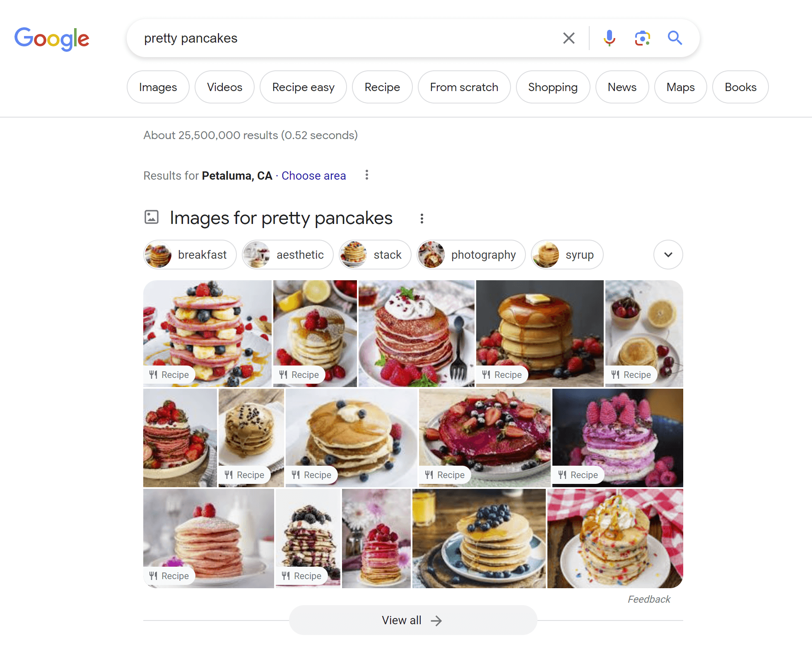Select the 'breakfast' image filter chip
The image size is (812, 659).
click(x=189, y=255)
